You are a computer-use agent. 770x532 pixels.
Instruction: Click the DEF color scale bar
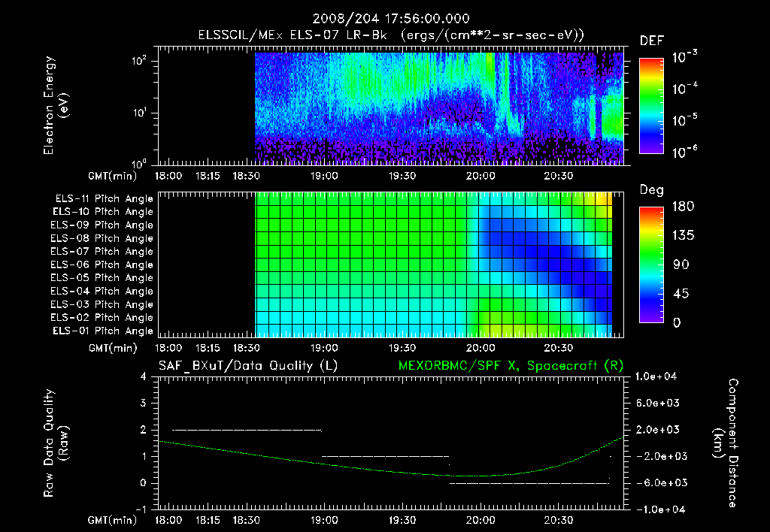point(651,106)
